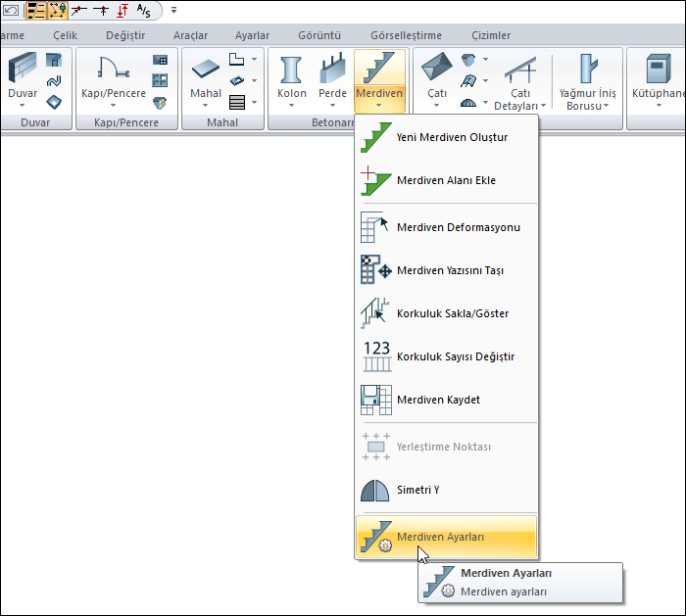Screen dimensions: 686x616
Task: Click Simetri Y menu entry
Action: pyautogui.click(x=446, y=490)
